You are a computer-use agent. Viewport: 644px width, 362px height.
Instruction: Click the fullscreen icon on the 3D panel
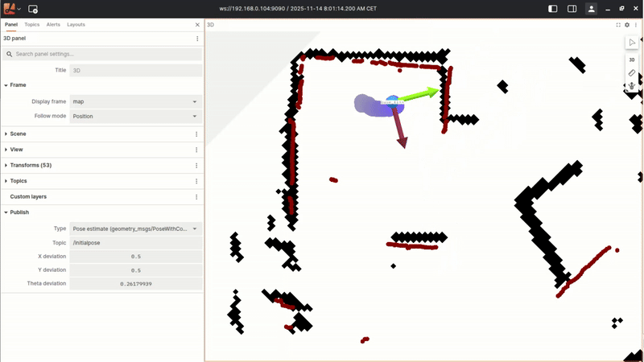pyautogui.click(x=618, y=25)
